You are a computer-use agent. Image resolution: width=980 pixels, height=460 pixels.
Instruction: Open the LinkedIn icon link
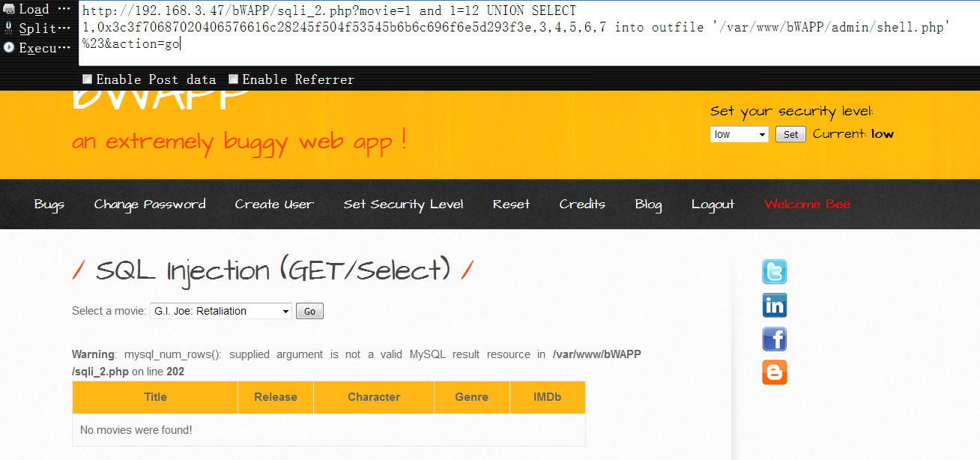pos(775,305)
